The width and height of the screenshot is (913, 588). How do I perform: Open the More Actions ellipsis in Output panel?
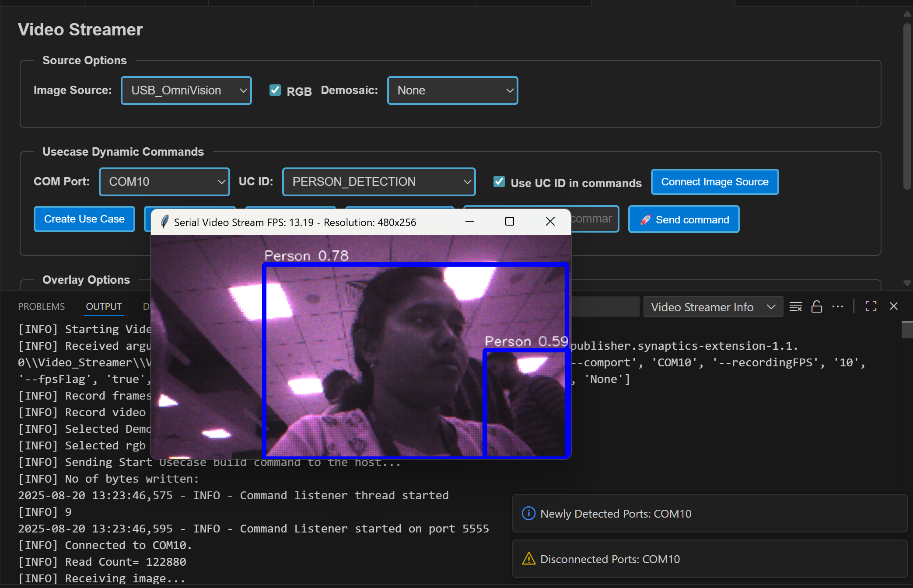coord(838,306)
